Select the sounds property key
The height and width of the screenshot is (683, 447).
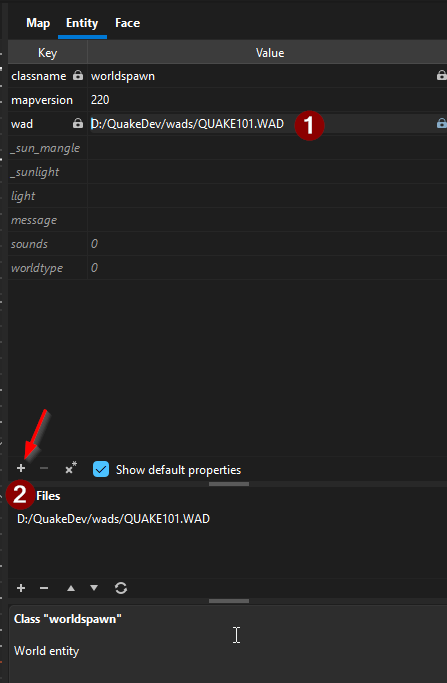[47, 244]
